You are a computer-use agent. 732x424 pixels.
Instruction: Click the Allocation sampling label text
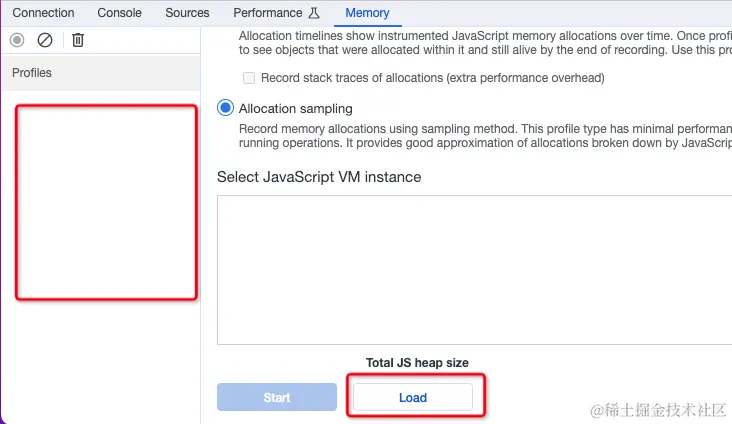pos(296,109)
